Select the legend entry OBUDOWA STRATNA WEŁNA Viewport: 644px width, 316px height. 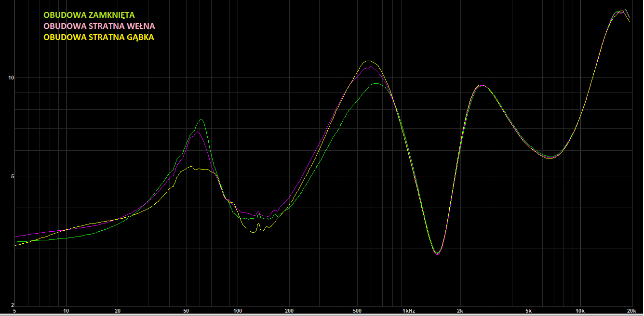coord(99,26)
